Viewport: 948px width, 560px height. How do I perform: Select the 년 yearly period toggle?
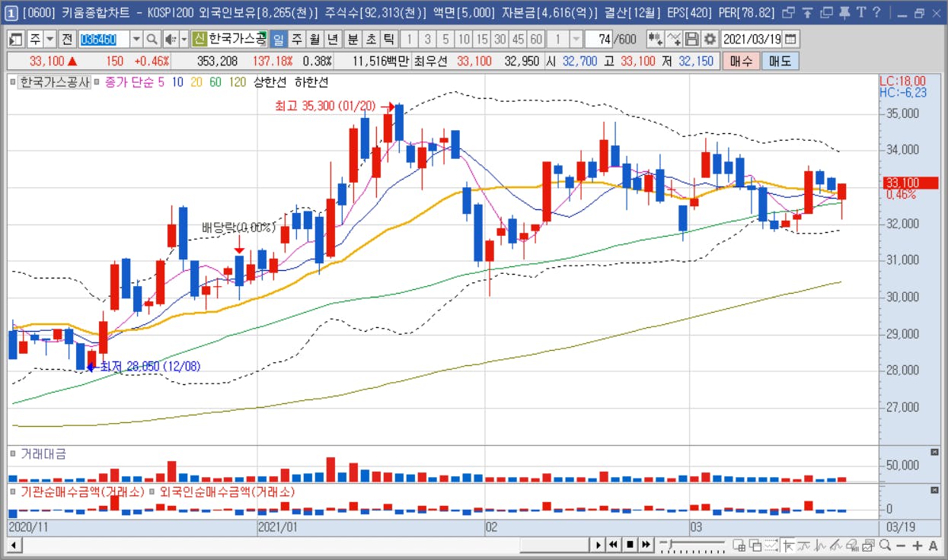coord(333,39)
